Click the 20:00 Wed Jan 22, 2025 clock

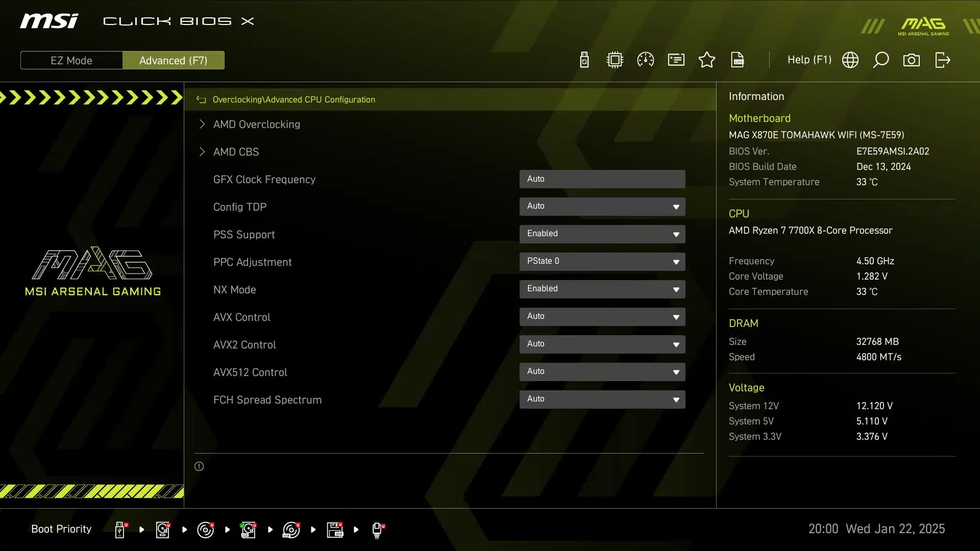pos(876,529)
